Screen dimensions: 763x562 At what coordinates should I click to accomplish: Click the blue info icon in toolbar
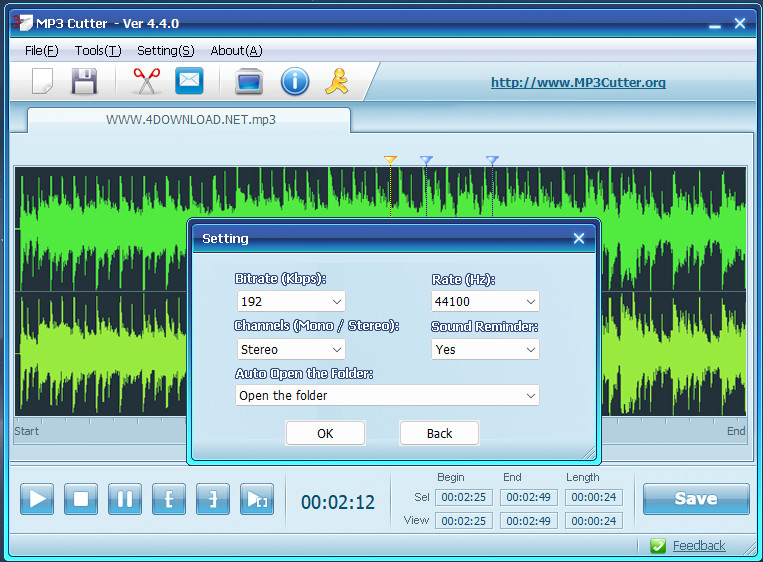click(294, 82)
